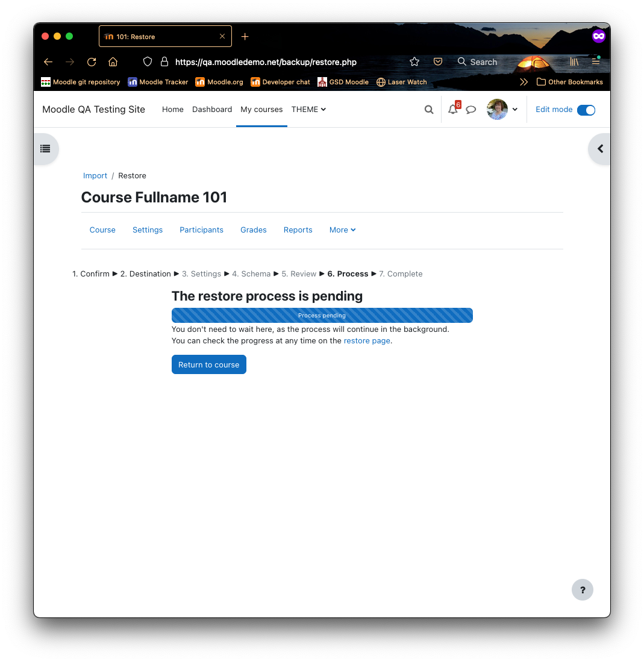Viewport: 644px width, 662px height.
Task: Open Moodle git repository bookmark
Action: point(80,82)
